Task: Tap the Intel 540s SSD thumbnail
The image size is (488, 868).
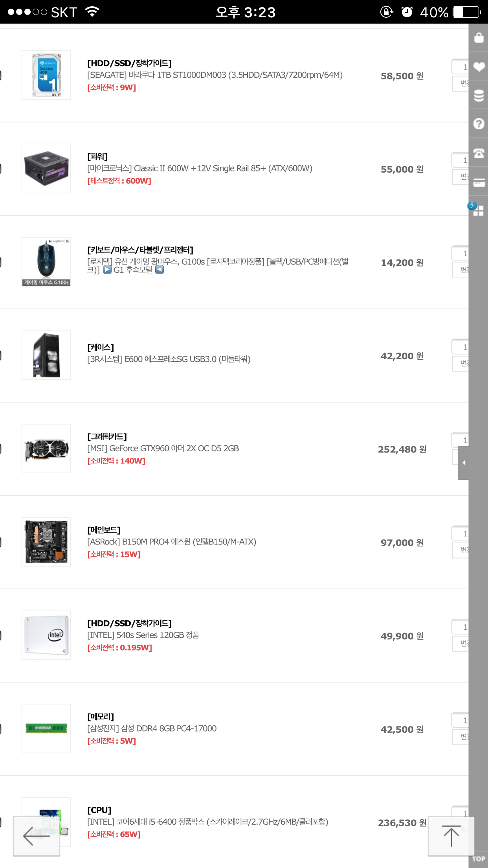Action: point(46,635)
